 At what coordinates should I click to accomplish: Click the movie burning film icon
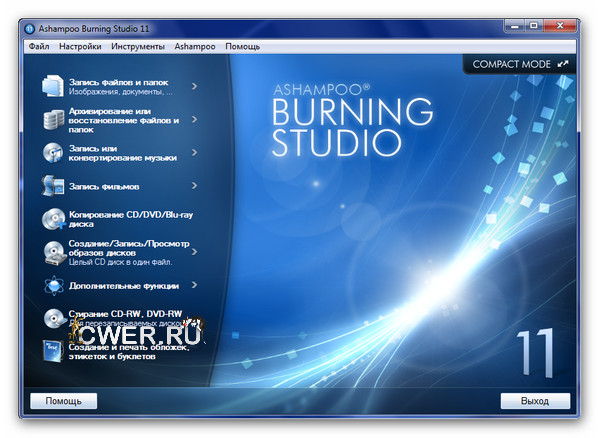tap(53, 186)
